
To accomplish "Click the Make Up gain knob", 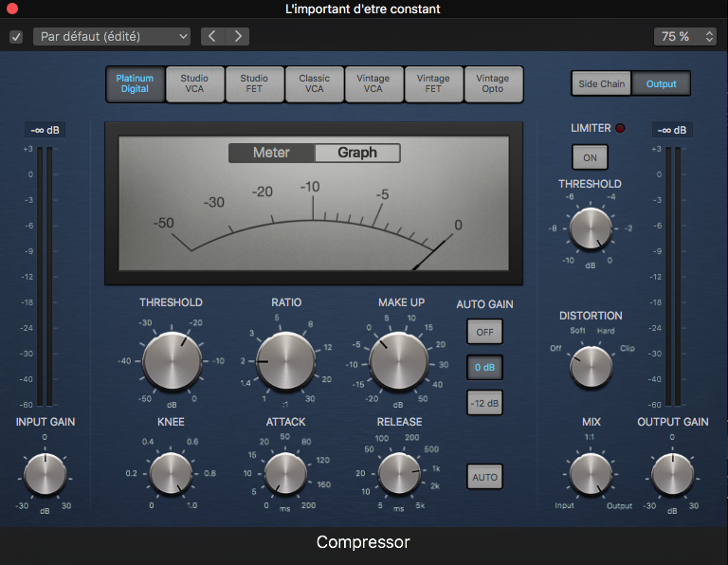I will (x=399, y=361).
